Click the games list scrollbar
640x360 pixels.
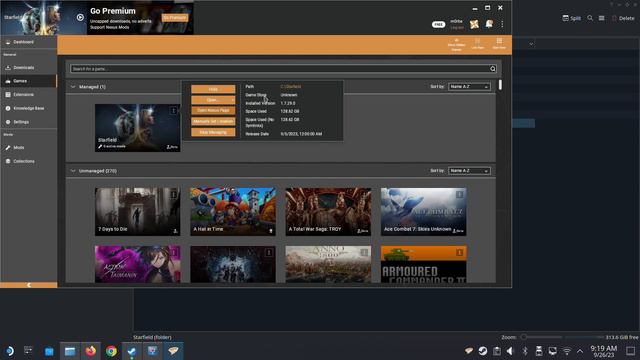(x=500, y=85)
